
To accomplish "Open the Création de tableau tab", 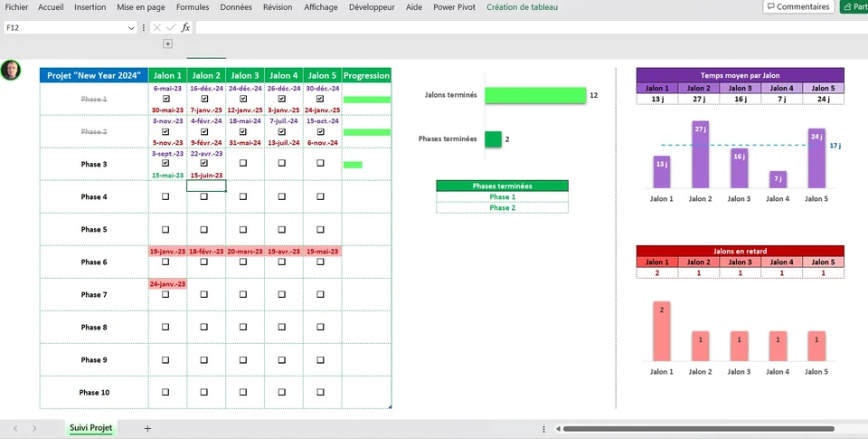I will pyautogui.click(x=522, y=7).
